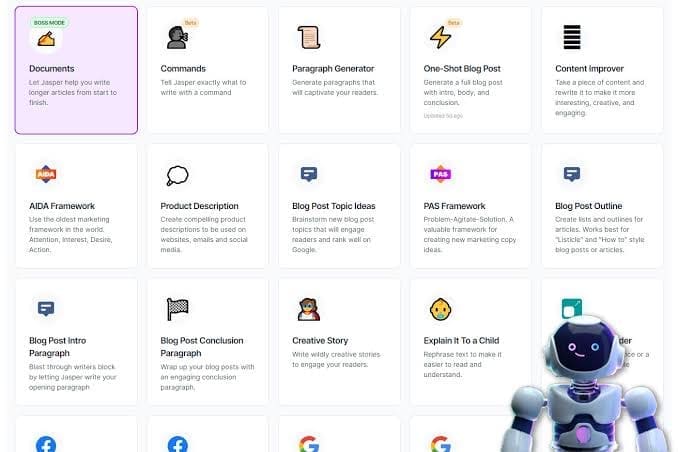The image size is (678, 452).
Task: Click the Content Improver stacked bars icon
Action: pos(572,38)
